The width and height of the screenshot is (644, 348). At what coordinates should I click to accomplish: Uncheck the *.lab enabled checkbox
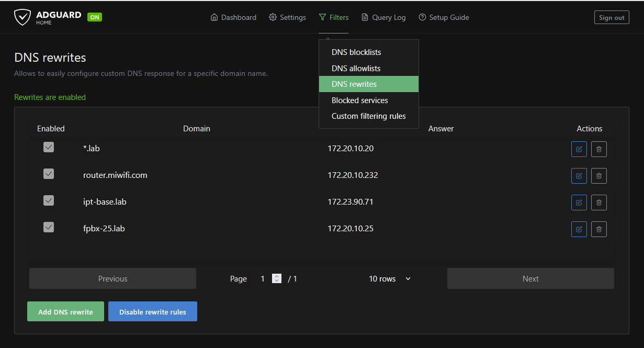pyautogui.click(x=49, y=148)
